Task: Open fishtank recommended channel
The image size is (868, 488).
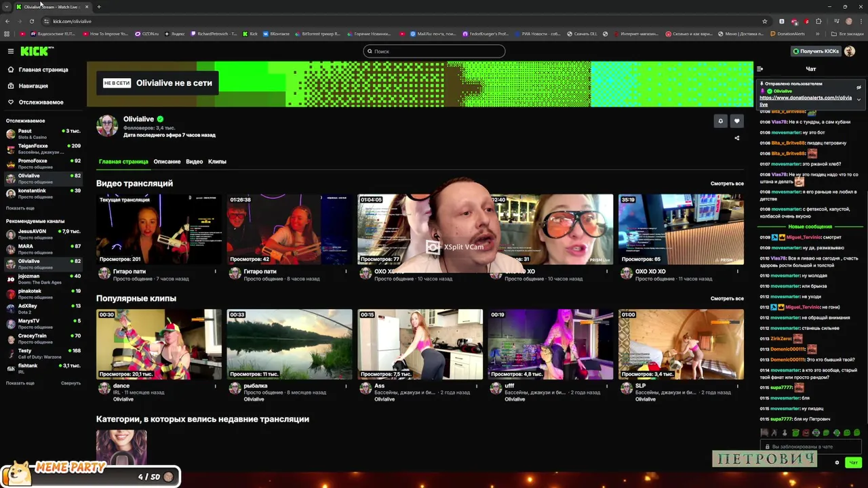Action: pyautogui.click(x=43, y=368)
